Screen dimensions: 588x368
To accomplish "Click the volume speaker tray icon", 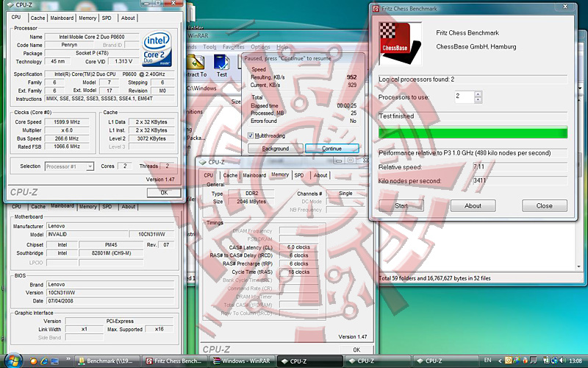I will pyautogui.click(x=562, y=361).
